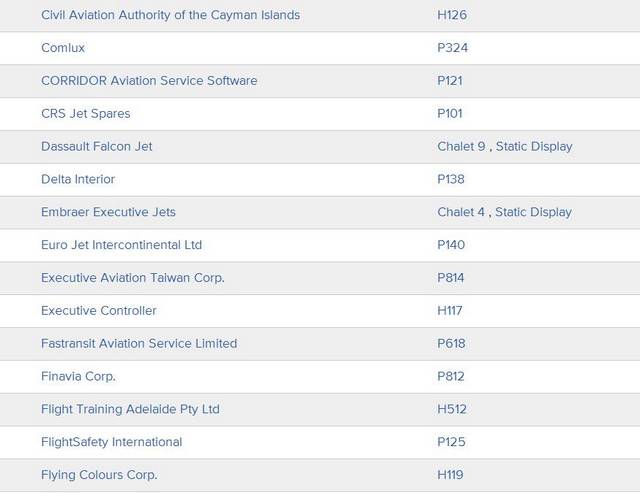The image size is (640, 493).
Task: Open Flight Training Adelaide Pty Ltd
Action: coord(130,410)
